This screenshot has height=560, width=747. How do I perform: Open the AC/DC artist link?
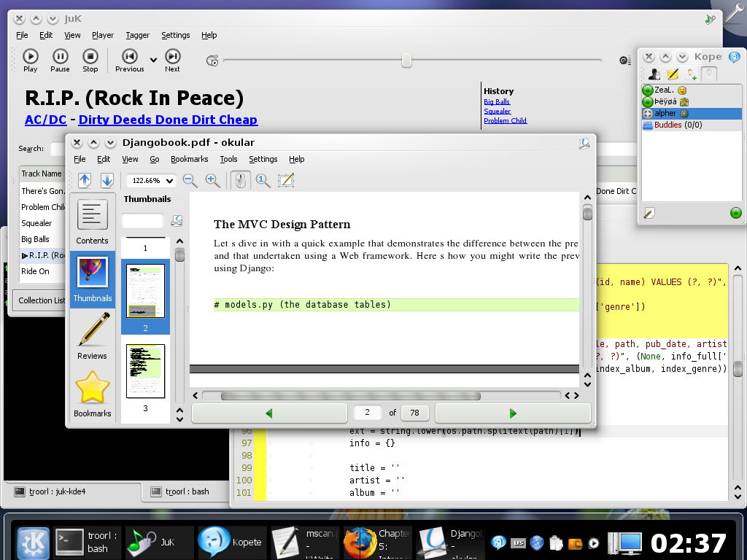pyautogui.click(x=46, y=120)
